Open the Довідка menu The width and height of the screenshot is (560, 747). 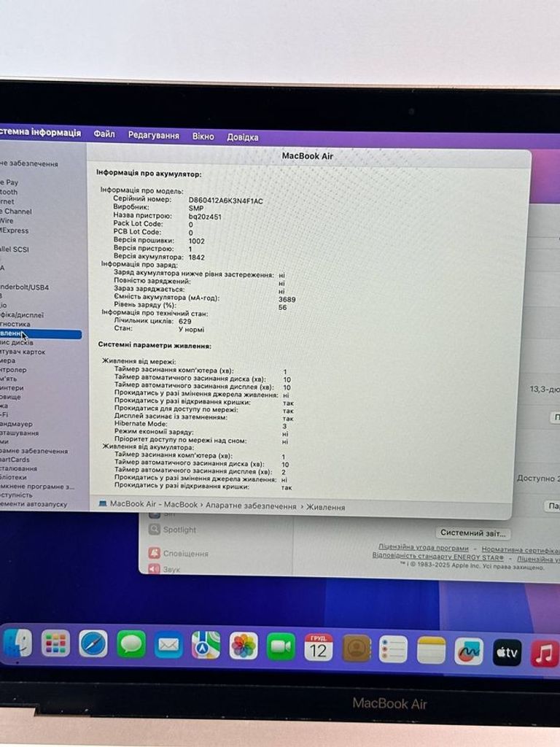click(242, 137)
